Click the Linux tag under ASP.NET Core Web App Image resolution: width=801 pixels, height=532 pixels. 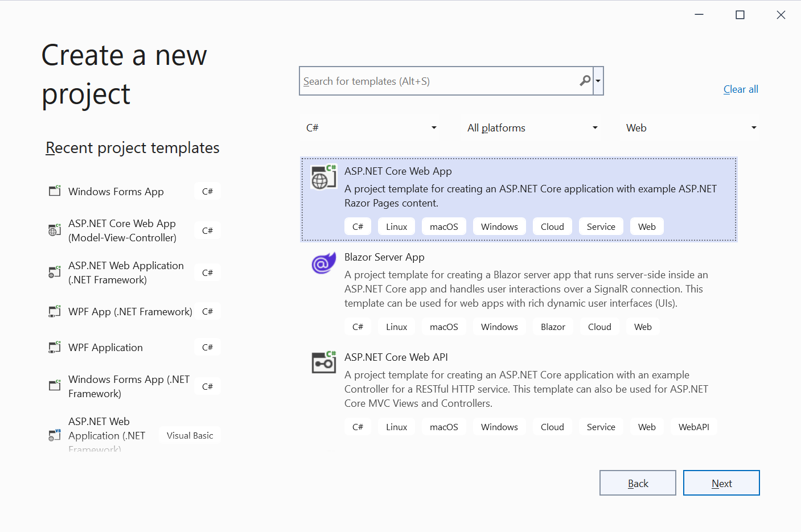pyautogui.click(x=396, y=226)
